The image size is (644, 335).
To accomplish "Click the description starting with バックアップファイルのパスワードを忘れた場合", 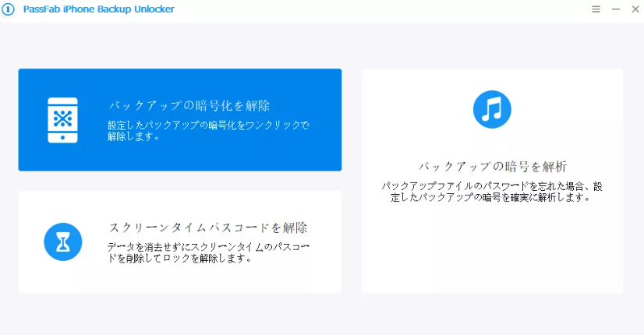I will click(492, 192).
